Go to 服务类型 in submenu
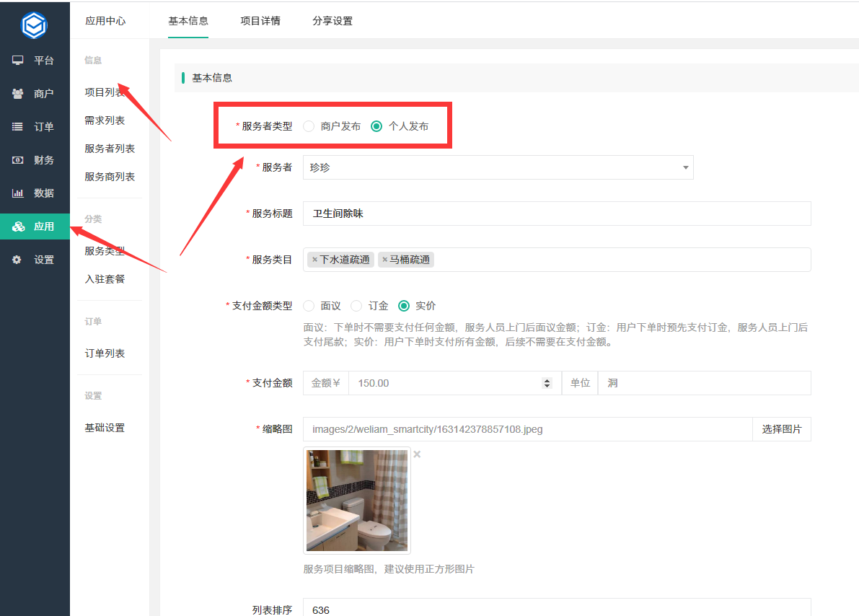This screenshot has height=616, width=859. [x=105, y=251]
